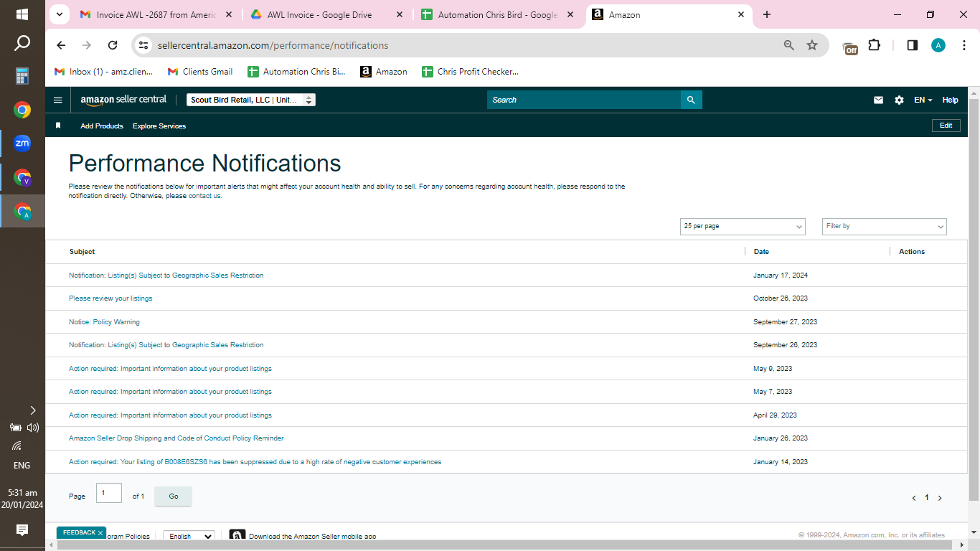Open the EN language dropdown

click(923, 100)
